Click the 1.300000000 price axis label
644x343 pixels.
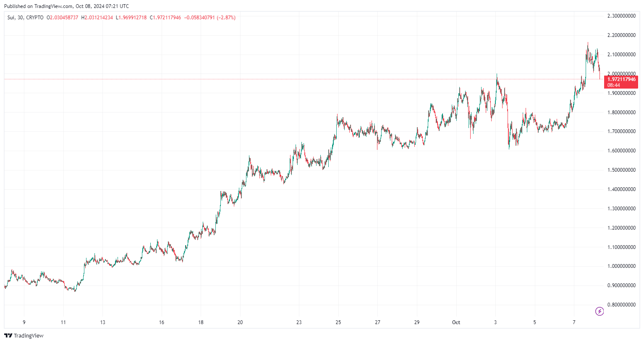pos(621,209)
